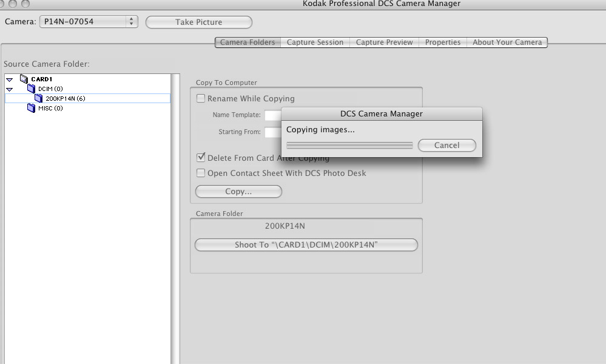This screenshot has height=364, width=606.
Task: Click the folder tree vertical scrollbar
Action: click(x=175, y=219)
